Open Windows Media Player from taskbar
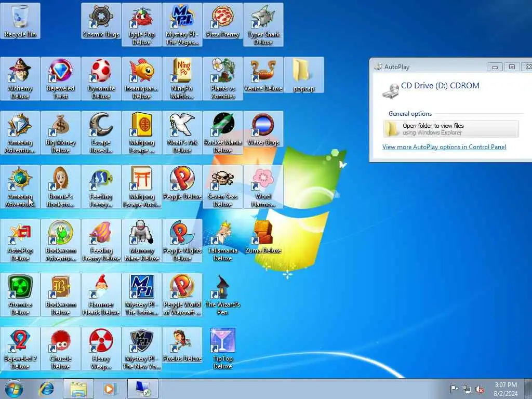This screenshot has width=532, height=399. pyautogui.click(x=110, y=389)
